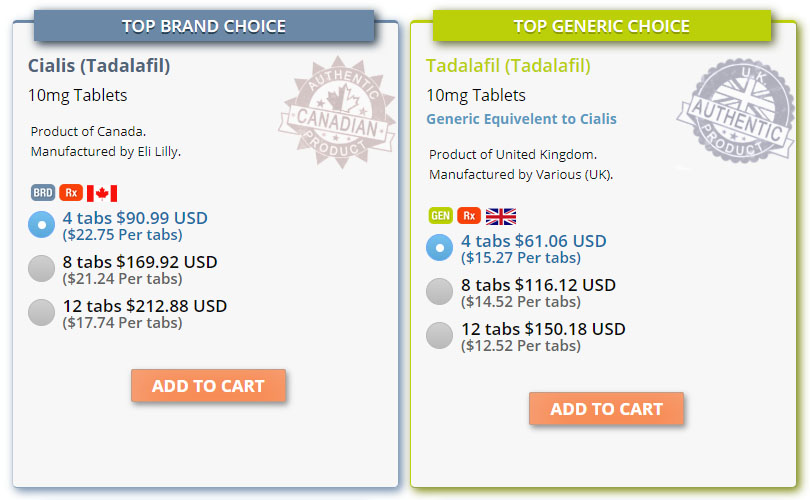Click the Rx icon under Tadalafil
Viewport: 810px width, 500px height.
pos(469,216)
